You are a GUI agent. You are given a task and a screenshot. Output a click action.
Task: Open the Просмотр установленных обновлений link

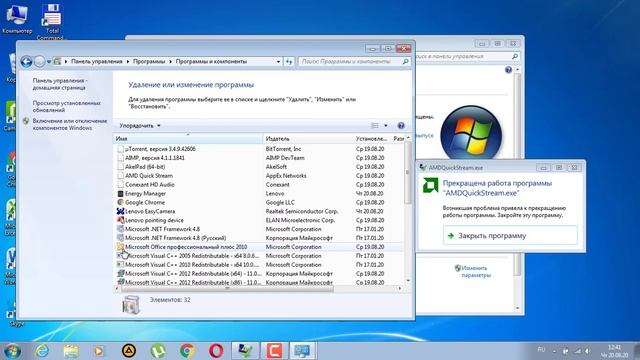(67, 107)
